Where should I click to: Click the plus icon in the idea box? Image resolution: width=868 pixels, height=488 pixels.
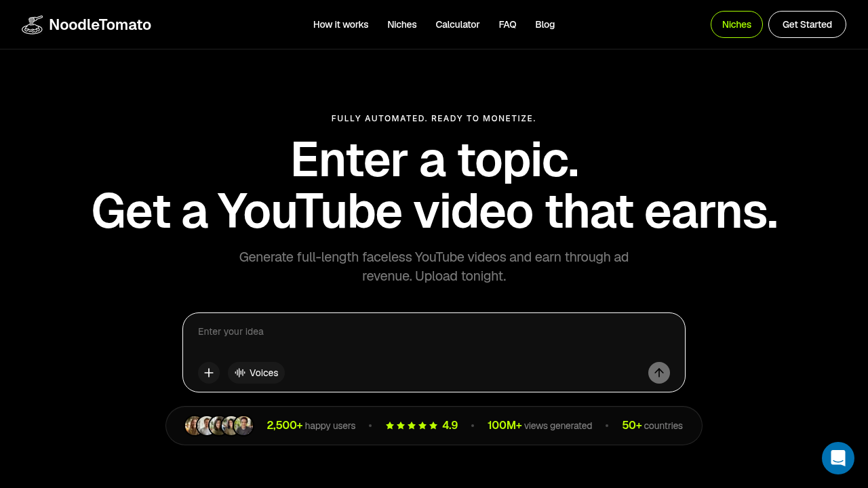(209, 373)
